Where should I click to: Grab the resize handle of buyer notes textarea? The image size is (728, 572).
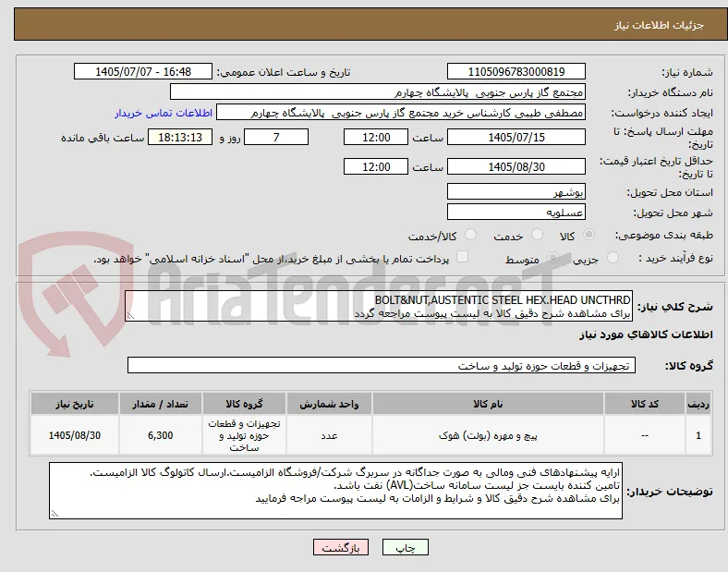click(55, 514)
